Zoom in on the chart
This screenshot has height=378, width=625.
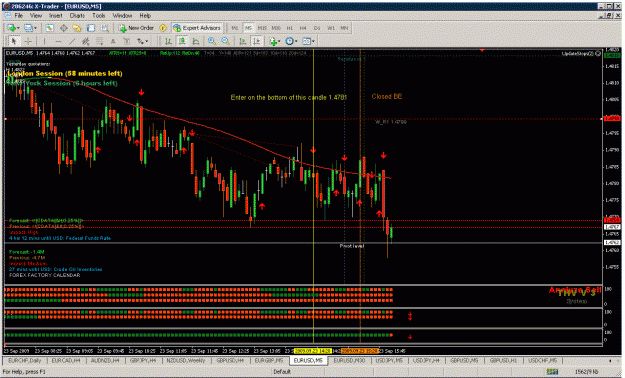coord(212,41)
